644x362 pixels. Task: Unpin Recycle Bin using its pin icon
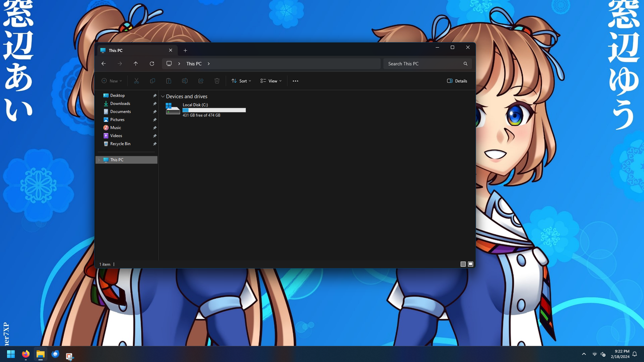click(154, 144)
